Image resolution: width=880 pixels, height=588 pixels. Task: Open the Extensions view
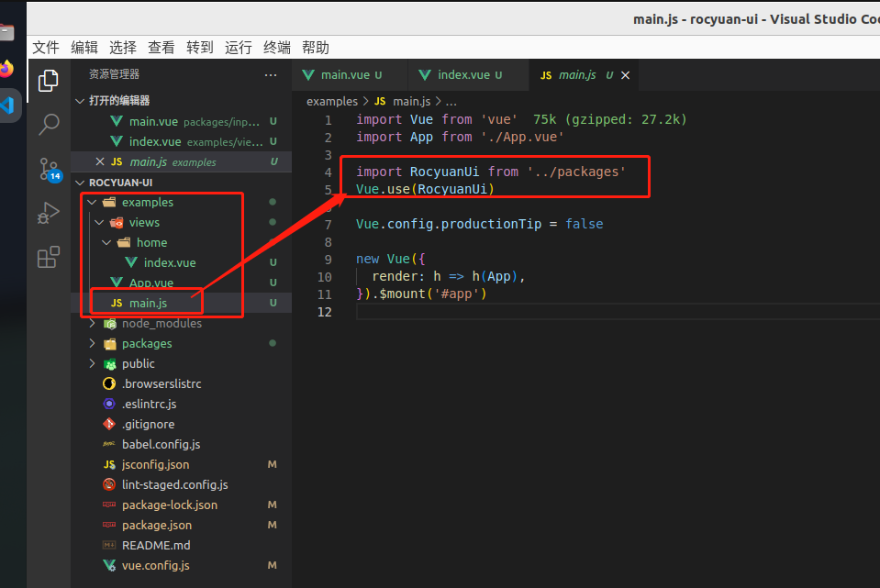click(x=49, y=257)
